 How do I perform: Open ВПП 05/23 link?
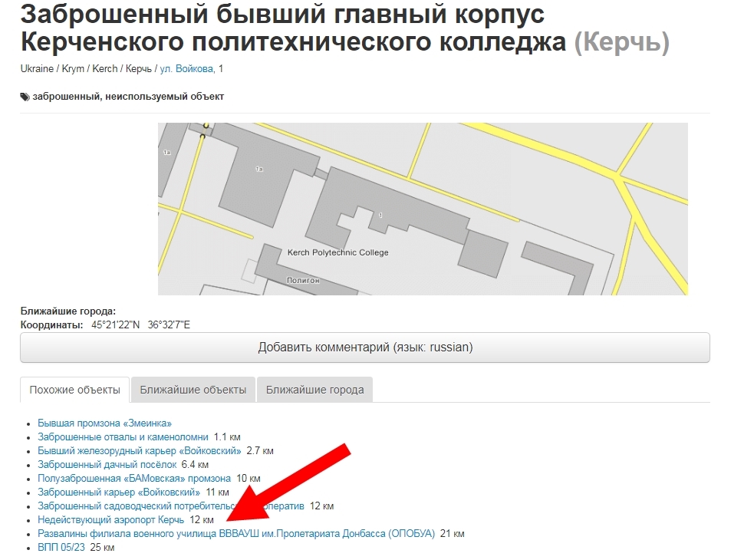(x=61, y=547)
